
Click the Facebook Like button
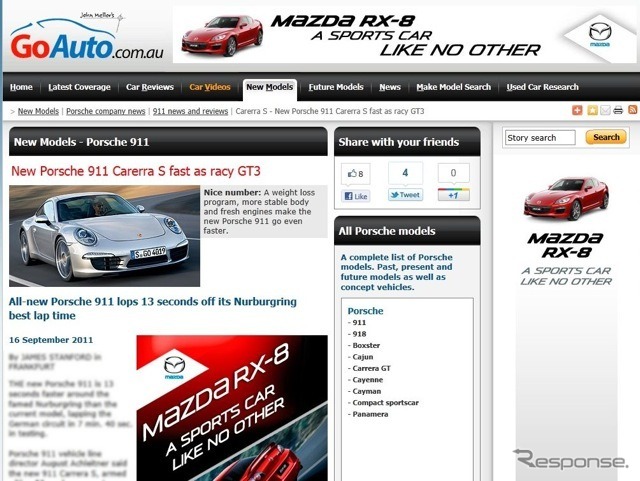356,196
